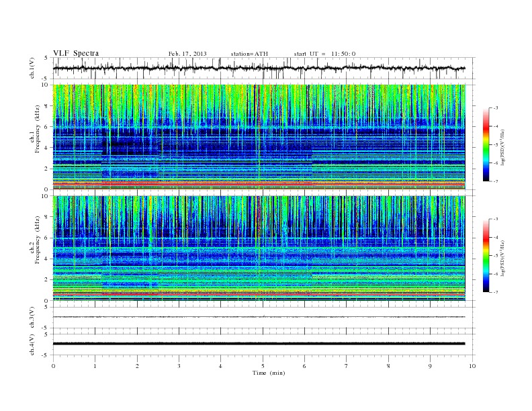The image size is (532, 411).
Task: Click the '7' tick on the time axis
Action: (x=347, y=366)
